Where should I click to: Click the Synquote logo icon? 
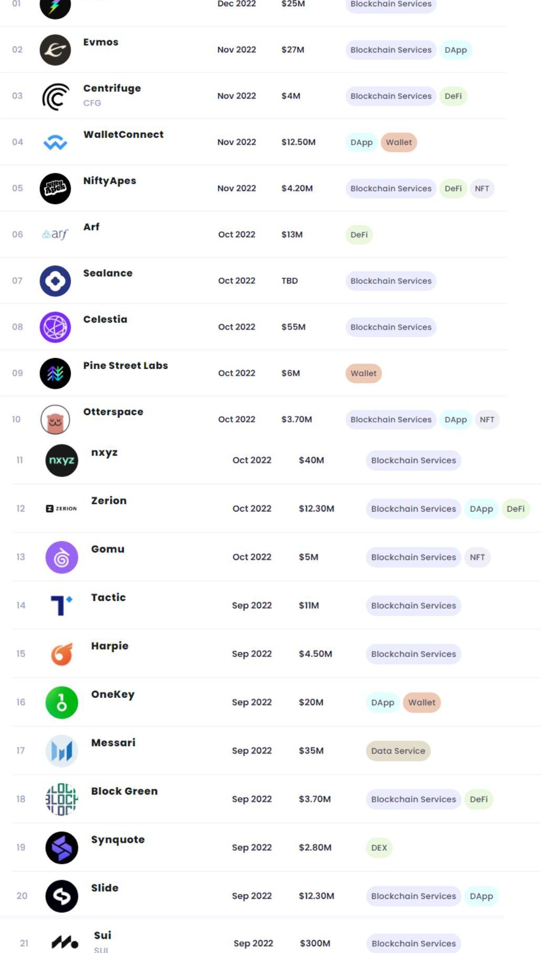pos(62,848)
